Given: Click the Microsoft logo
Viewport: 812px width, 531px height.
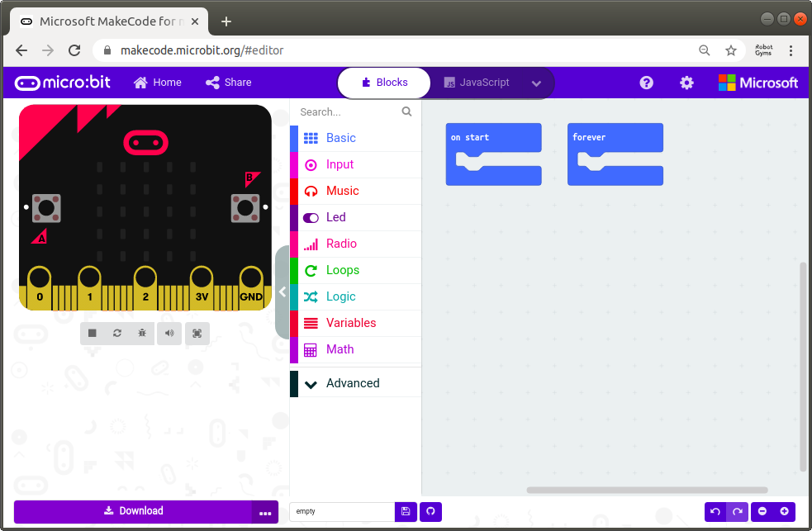Looking at the screenshot, I should coord(758,83).
